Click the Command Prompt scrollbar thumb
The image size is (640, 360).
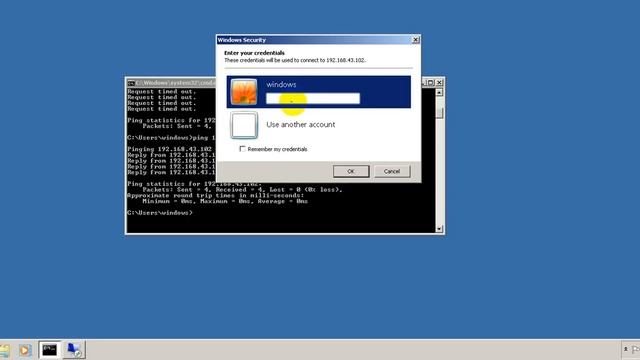pyautogui.click(x=439, y=113)
